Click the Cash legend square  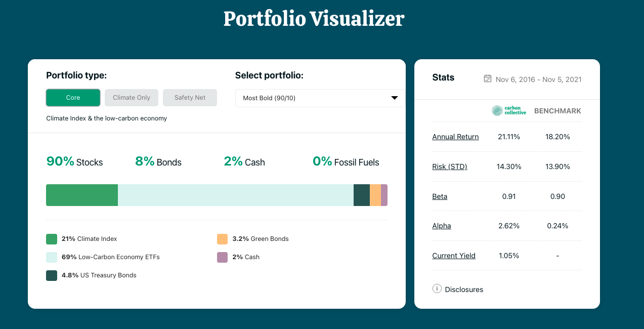pyautogui.click(x=223, y=257)
